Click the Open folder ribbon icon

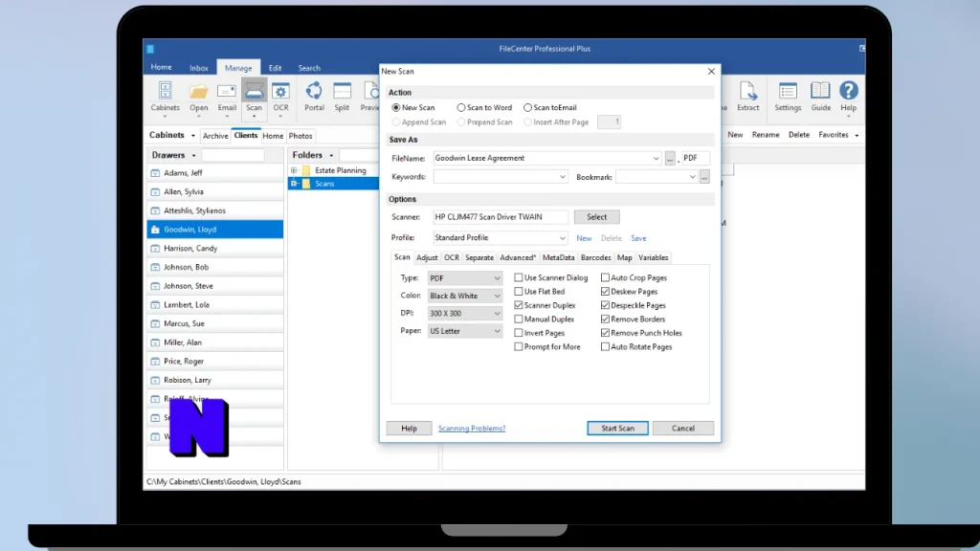point(199,91)
